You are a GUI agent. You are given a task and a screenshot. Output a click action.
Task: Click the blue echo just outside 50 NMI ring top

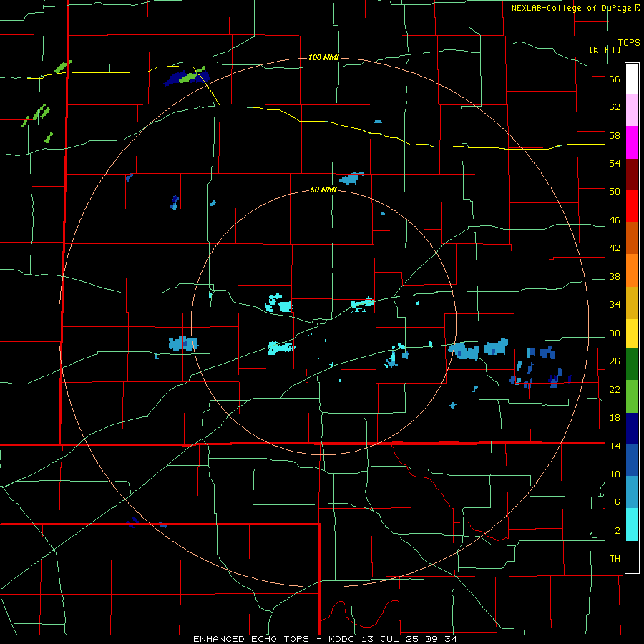coord(351,178)
